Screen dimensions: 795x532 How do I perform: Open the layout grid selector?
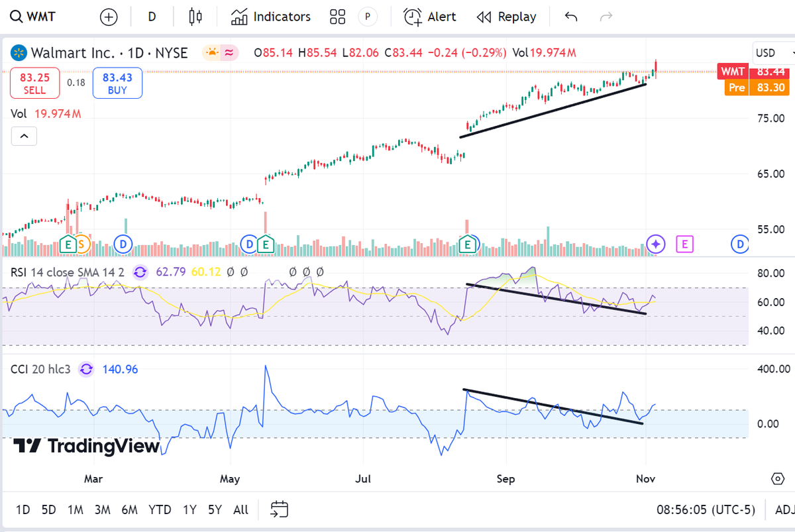337,16
